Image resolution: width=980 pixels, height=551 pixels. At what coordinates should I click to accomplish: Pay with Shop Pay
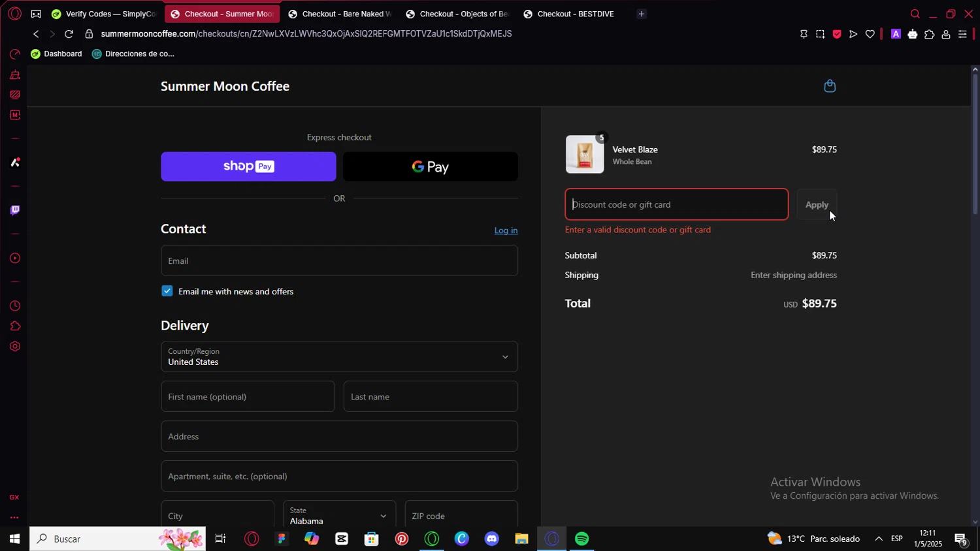coord(248,166)
